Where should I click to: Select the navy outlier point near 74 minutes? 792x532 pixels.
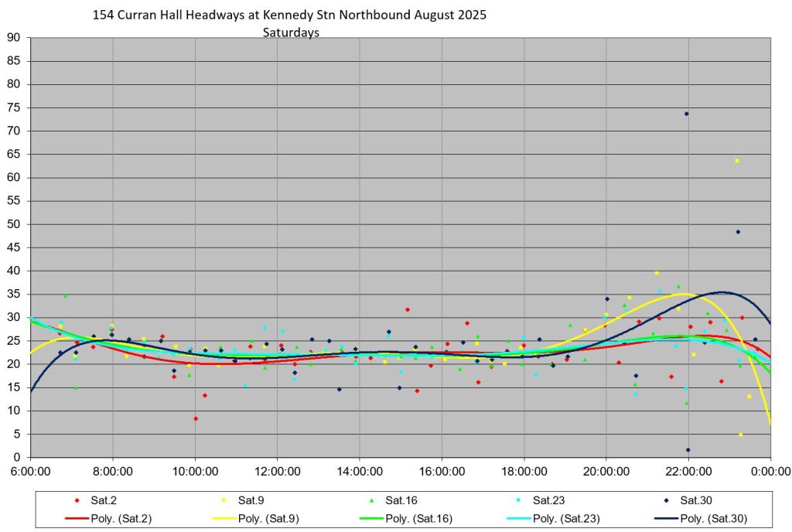click(686, 114)
